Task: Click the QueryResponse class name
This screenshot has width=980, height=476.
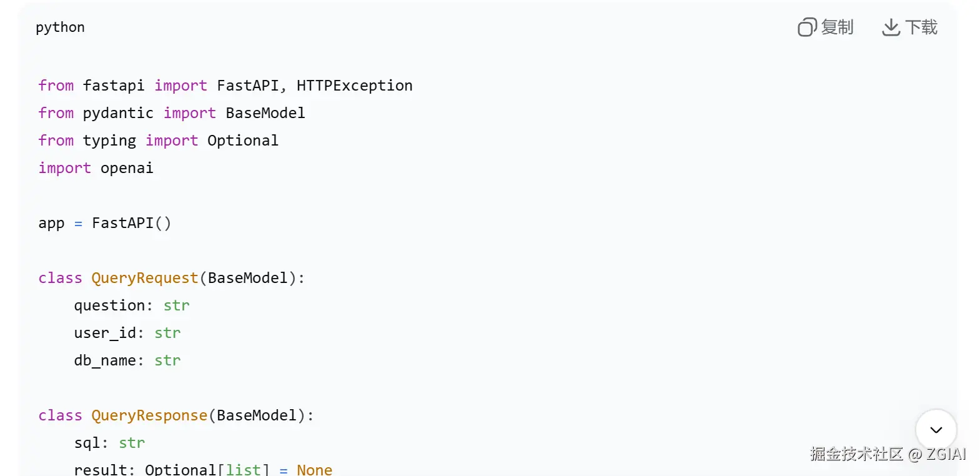Action: click(x=149, y=415)
